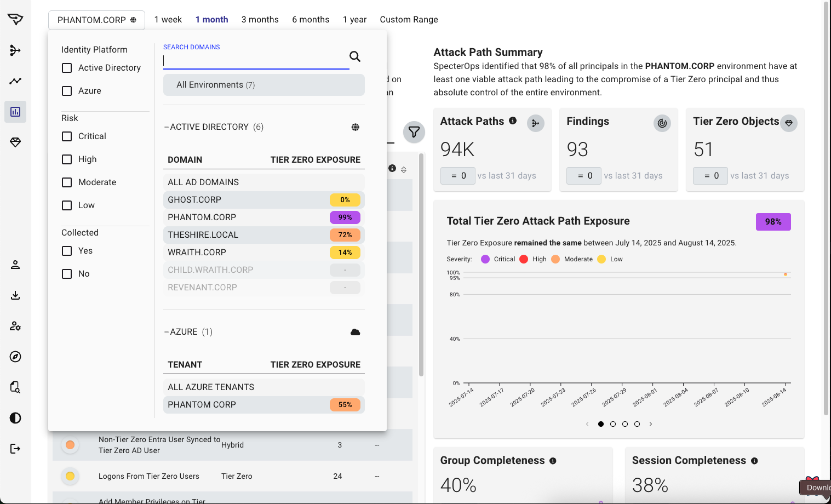Enable the High risk checkbox
This screenshot has height=504, width=831.
[x=67, y=159]
